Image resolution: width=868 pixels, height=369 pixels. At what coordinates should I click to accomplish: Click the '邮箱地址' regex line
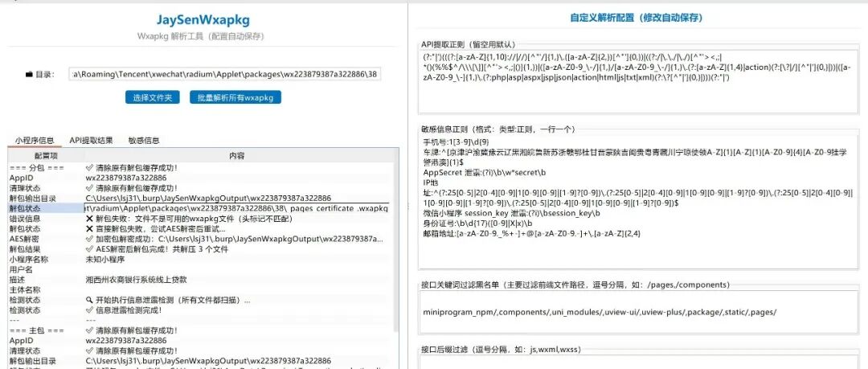pyautogui.click(x=531, y=234)
